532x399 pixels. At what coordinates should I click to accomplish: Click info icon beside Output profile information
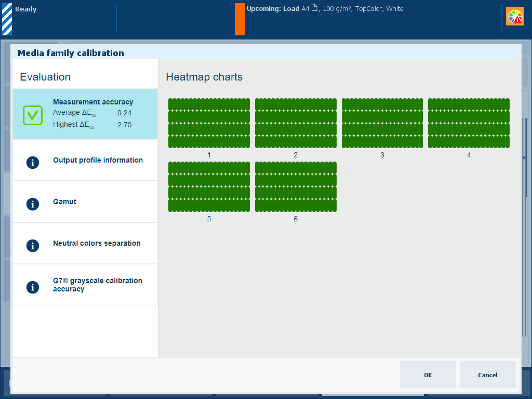pos(33,162)
